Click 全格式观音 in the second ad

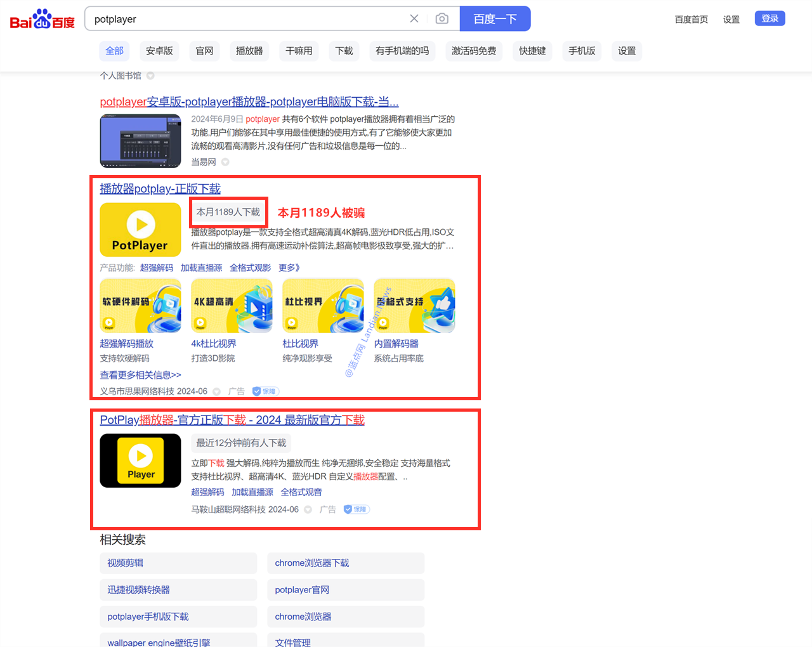[x=301, y=492]
